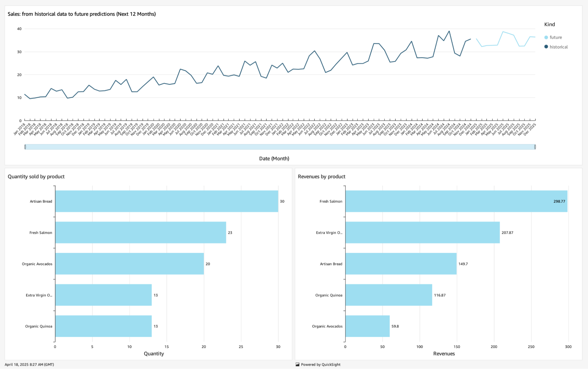Click the historical legend color dot
Image resolution: width=588 pixels, height=369 pixels.
[546, 47]
